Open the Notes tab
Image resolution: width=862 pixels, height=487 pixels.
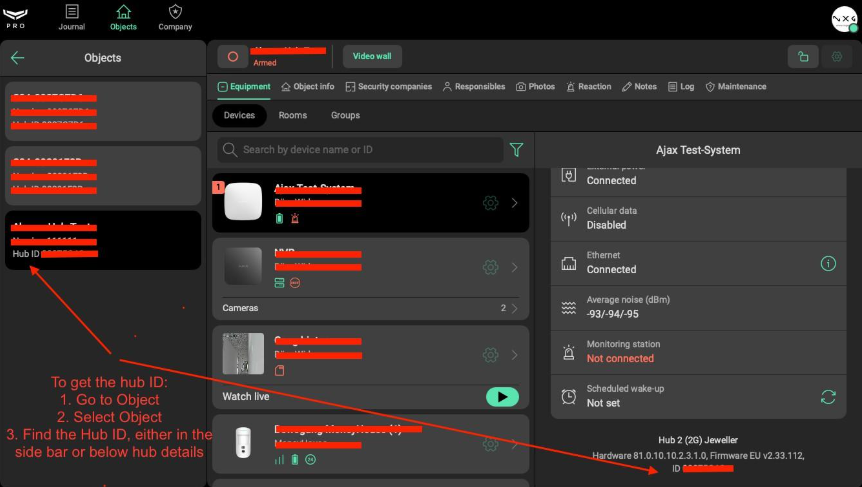point(639,87)
